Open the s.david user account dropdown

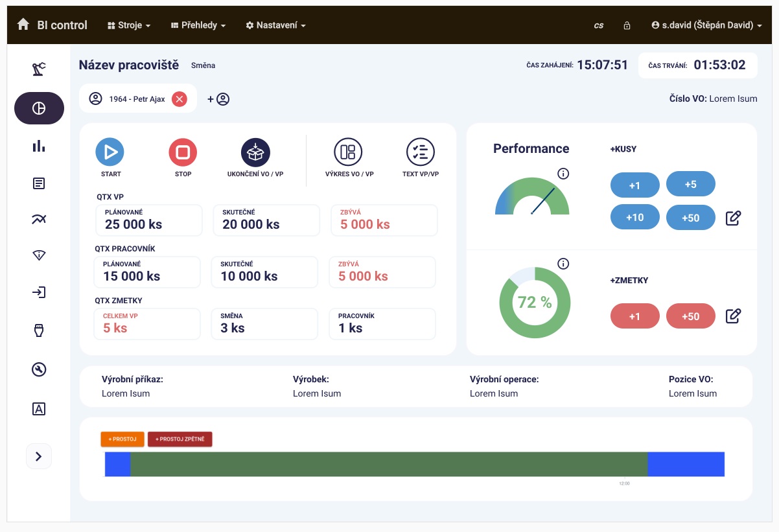pos(706,25)
